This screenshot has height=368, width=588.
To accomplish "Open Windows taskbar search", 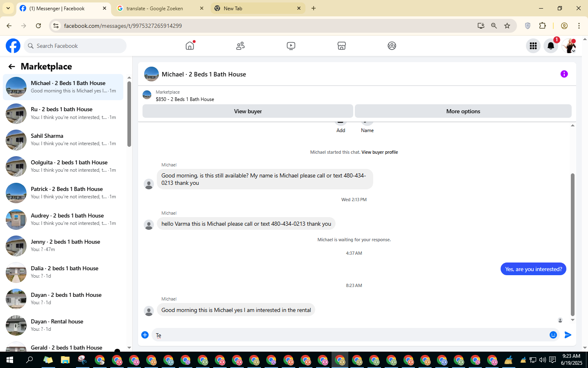I will point(29,360).
